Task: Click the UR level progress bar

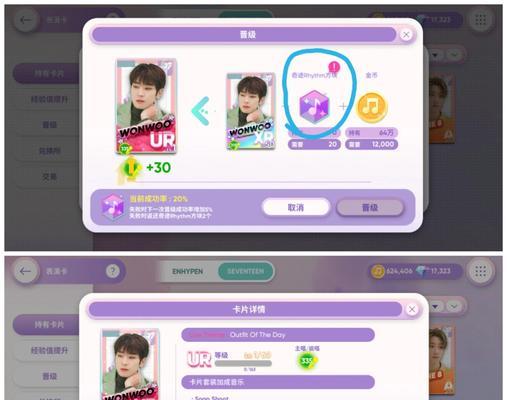Action: click(243, 363)
